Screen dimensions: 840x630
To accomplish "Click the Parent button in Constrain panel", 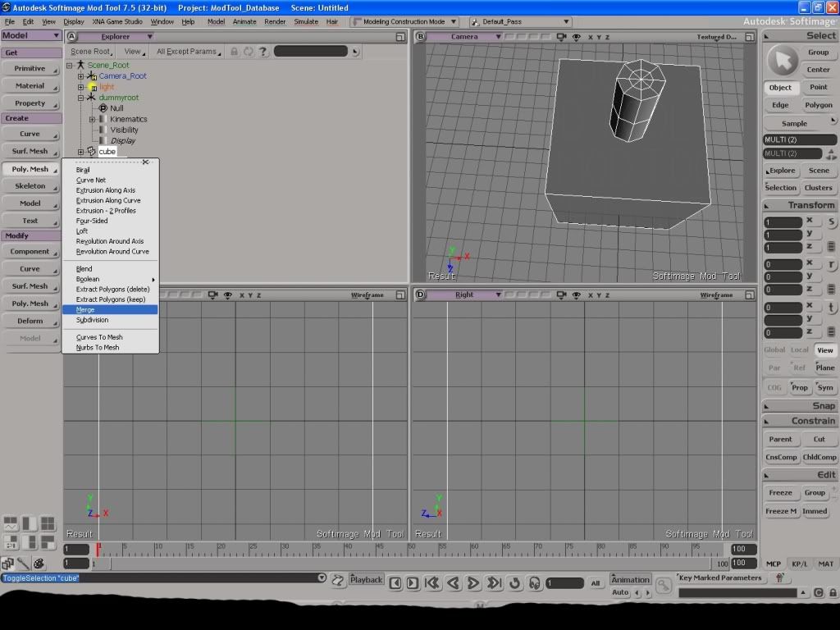I will coord(781,440).
